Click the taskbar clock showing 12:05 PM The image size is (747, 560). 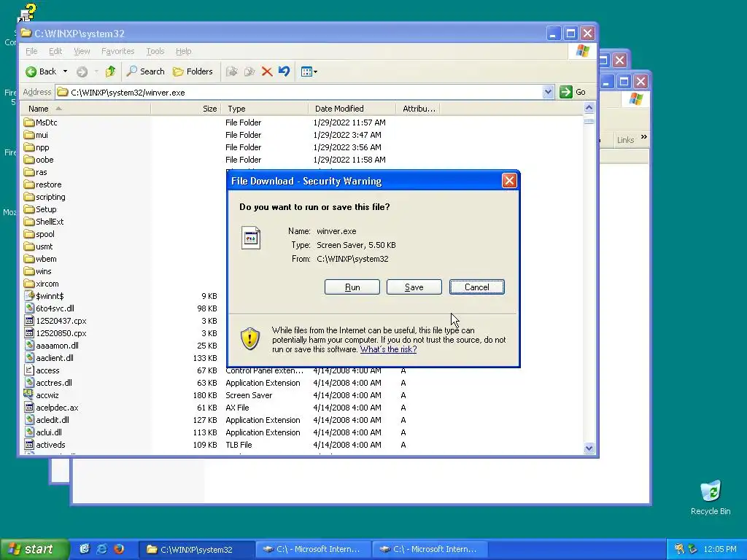pyautogui.click(x=719, y=550)
